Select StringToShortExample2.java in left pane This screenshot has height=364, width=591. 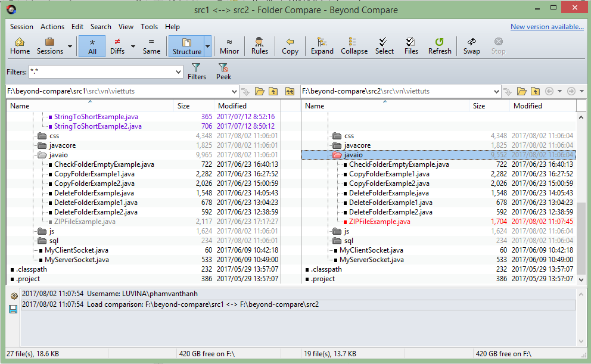click(x=98, y=126)
